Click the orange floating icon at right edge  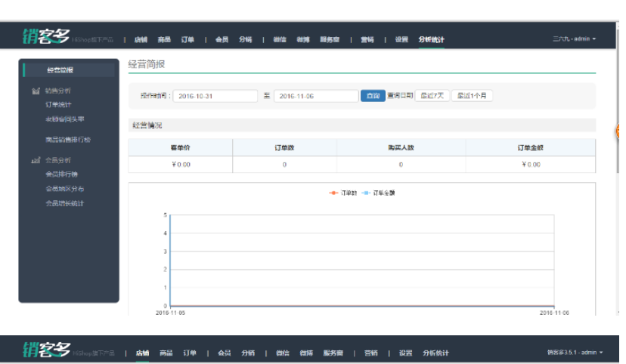(621, 131)
